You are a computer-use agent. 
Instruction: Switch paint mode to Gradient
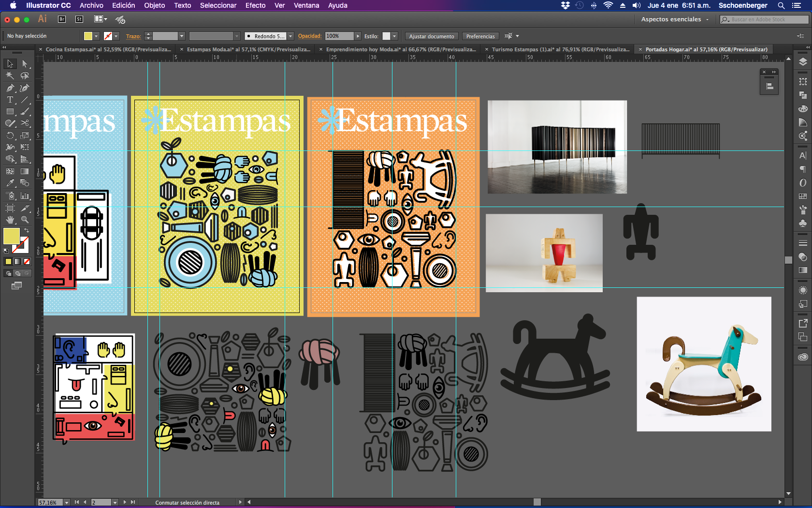coord(17,262)
